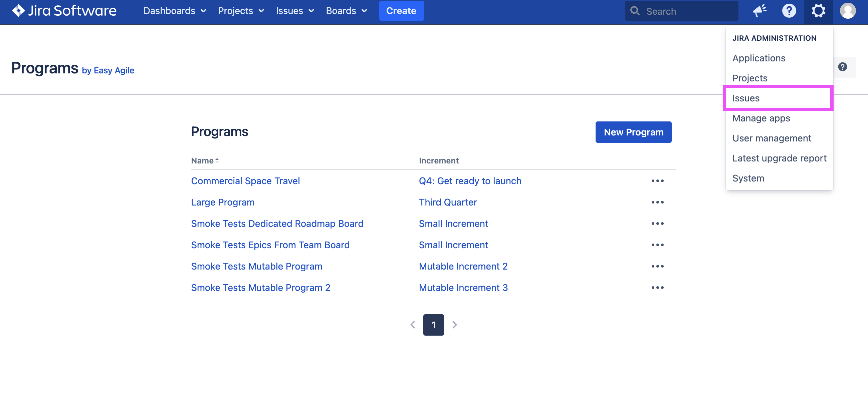Expand the Projects dropdown in navbar
This screenshot has width=868, height=395.
point(241,11)
